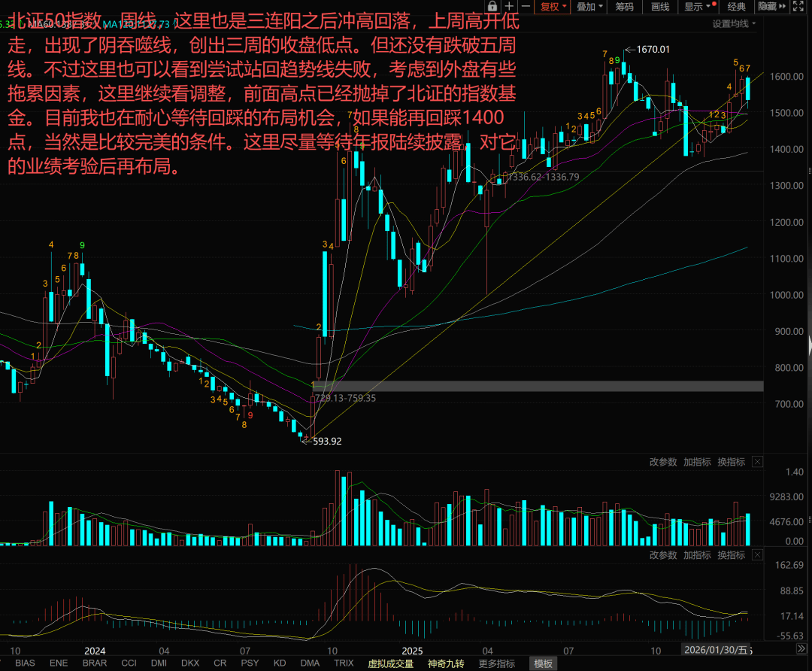This screenshot has width=812, height=671.
Task: Open 设置均线 moving average settings
Action: pyautogui.click(x=734, y=23)
